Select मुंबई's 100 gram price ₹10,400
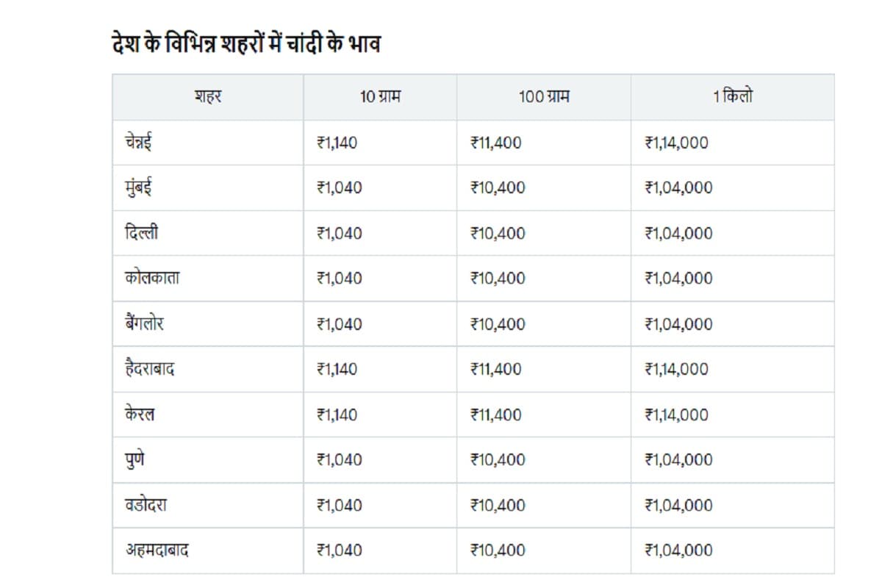 coord(498,187)
